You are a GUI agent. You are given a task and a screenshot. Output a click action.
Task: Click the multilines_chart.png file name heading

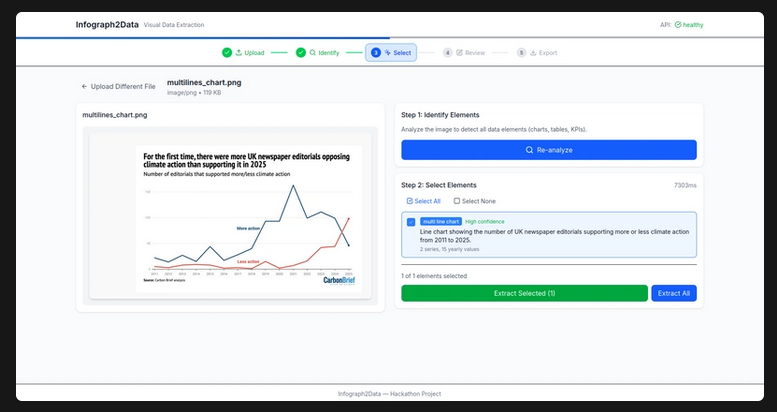point(204,82)
